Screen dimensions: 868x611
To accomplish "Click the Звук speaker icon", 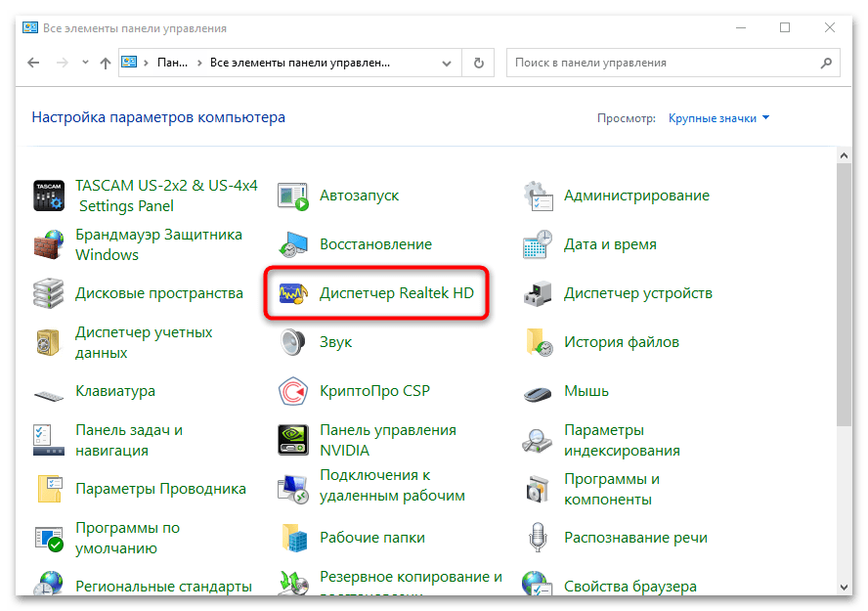I will (x=293, y=342).
